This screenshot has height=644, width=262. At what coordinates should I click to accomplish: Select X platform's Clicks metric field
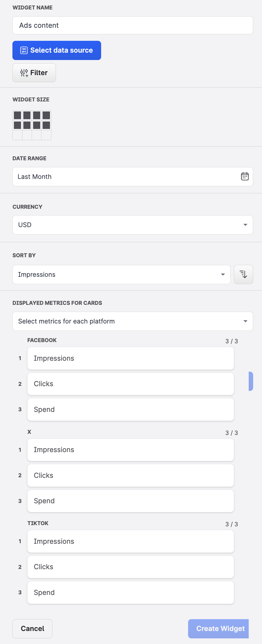pos(130,475)
